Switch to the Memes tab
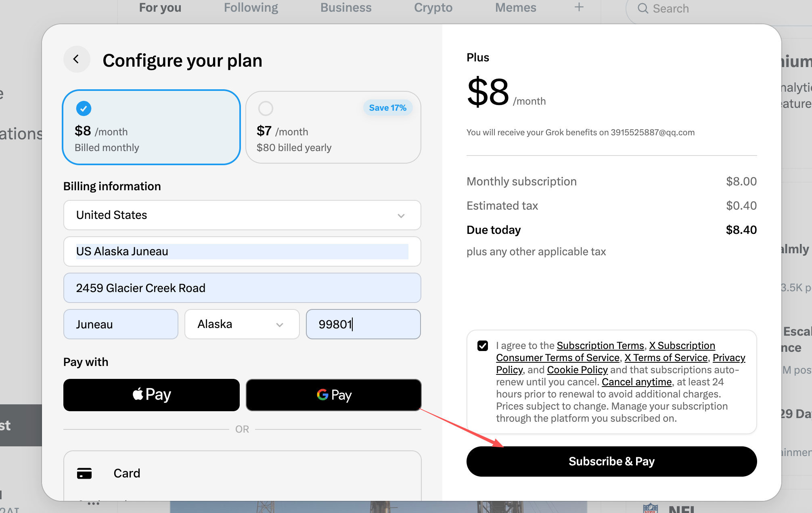Screen dimensions: 812x513 (515, 8)
